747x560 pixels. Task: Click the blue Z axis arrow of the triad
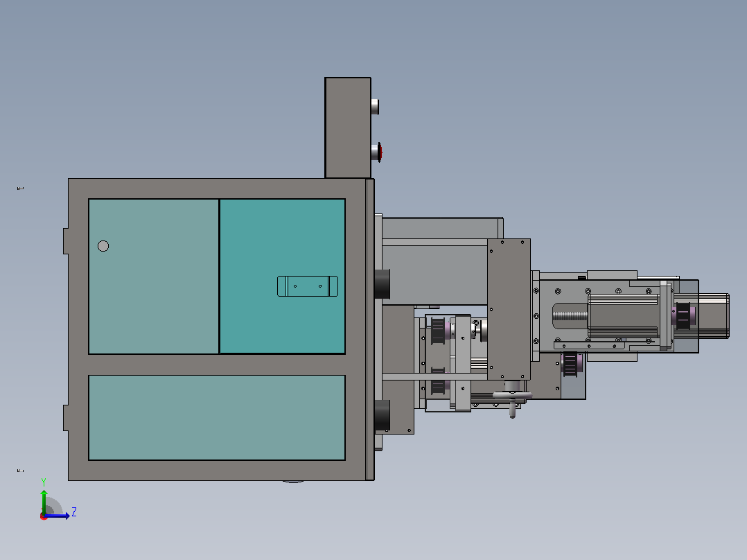pos(58,516)
